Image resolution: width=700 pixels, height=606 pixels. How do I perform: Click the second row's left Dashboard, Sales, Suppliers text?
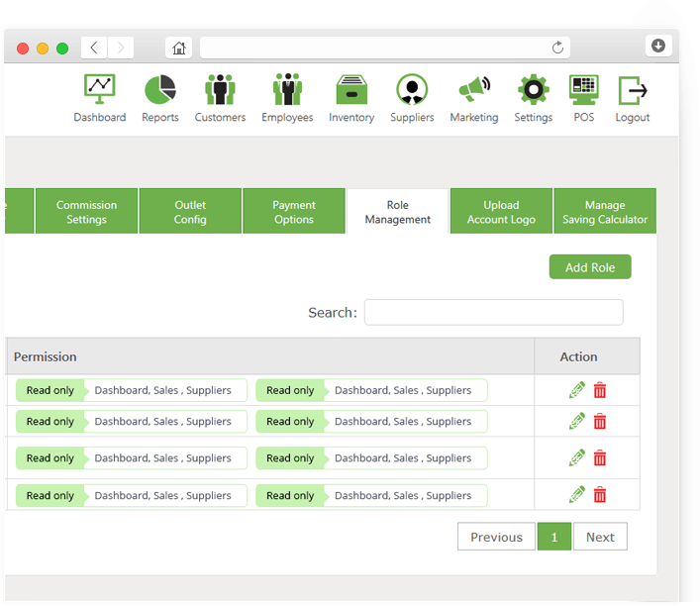(163, 421)
